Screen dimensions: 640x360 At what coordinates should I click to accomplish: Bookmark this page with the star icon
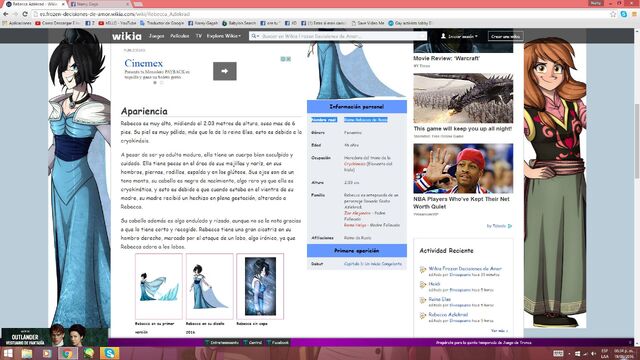pyautogui.click(x=613, y=14)
